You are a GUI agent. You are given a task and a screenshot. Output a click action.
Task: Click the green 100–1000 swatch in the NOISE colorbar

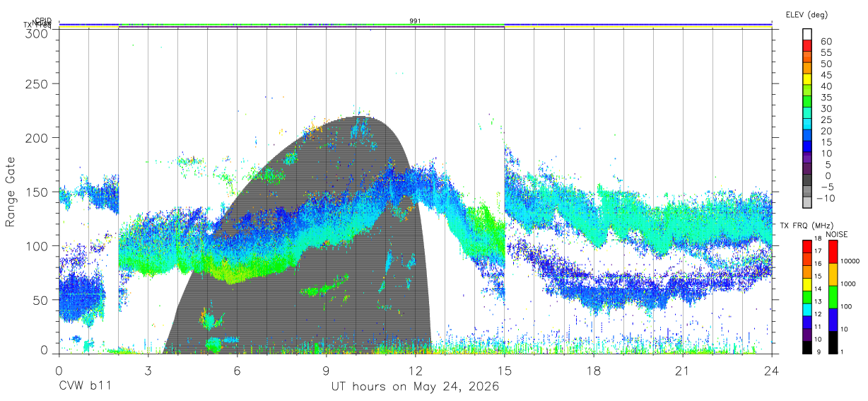click(832, 297)
